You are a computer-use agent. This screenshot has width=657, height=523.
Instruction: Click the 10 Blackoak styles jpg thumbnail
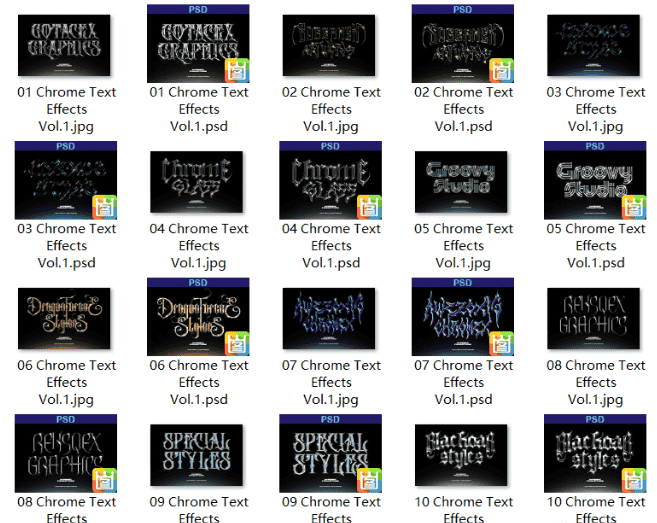pyautogui.click(x=461, y=455)
